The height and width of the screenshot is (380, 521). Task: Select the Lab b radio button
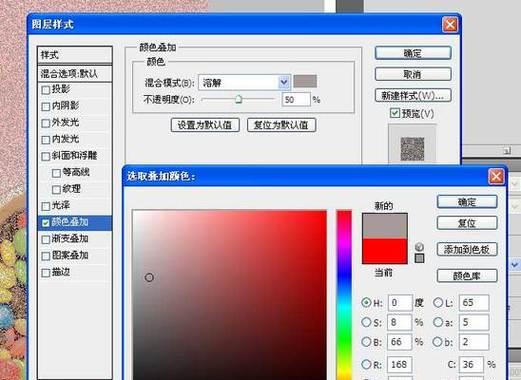[438, 342]
